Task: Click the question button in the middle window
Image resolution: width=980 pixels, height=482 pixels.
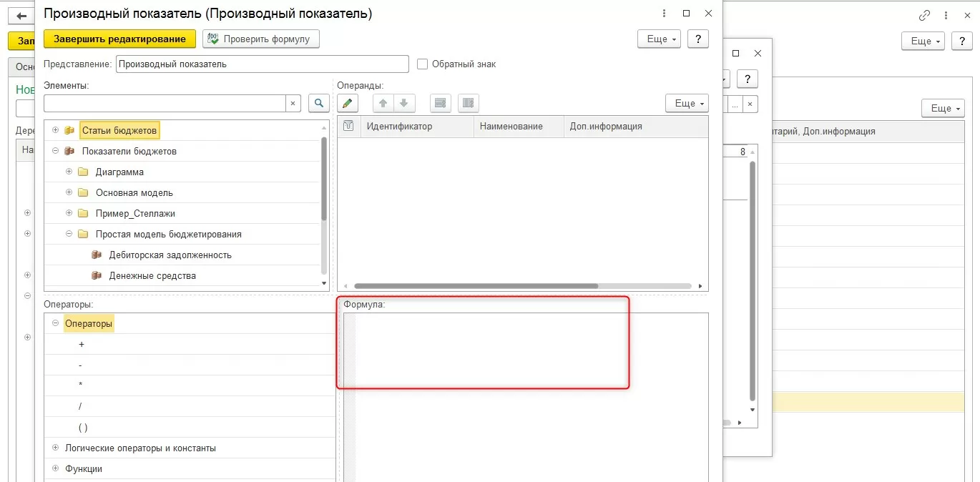Action: coord(747,79)
